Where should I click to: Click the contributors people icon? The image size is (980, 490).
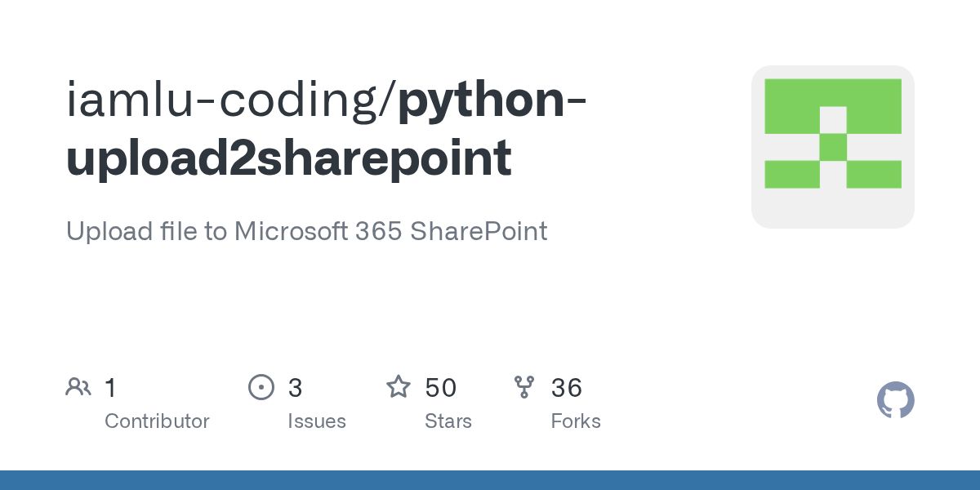pyautogui.click(x=78, y=387)
